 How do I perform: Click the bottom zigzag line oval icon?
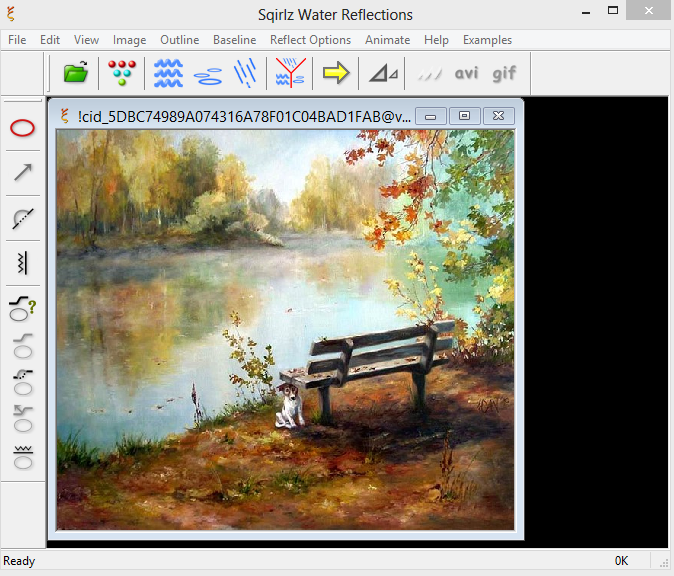coord(23,457)
